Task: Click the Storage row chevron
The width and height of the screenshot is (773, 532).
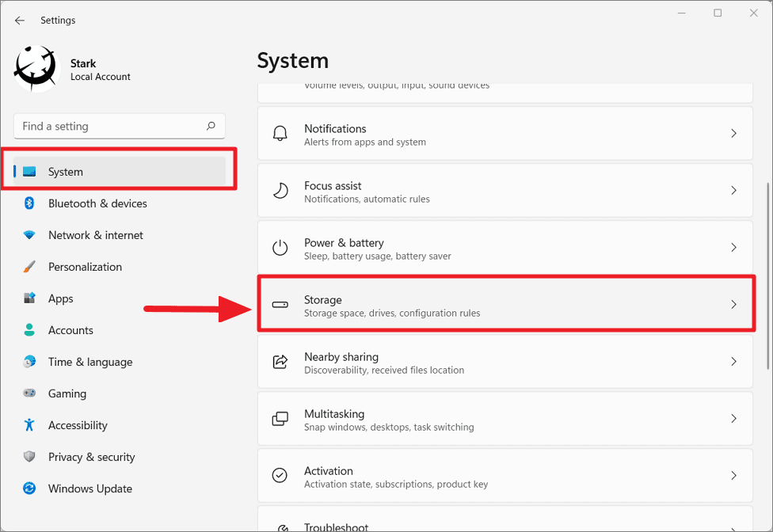Action: point(733,305)
